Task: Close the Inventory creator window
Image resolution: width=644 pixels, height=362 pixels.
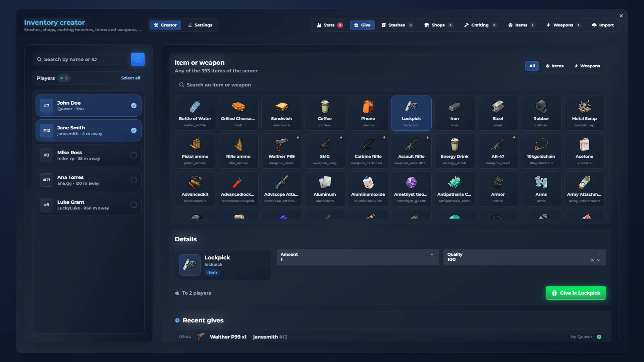Action: 621,16
